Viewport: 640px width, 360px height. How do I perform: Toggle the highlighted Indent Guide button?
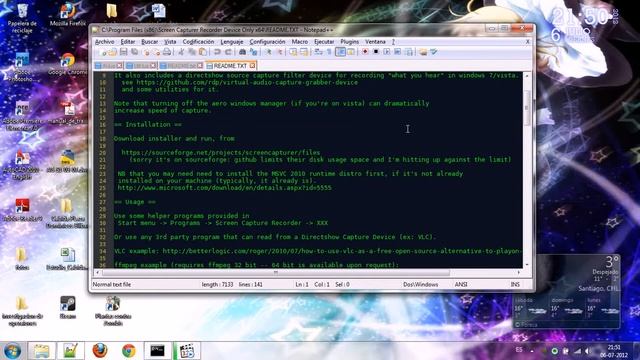click(x=340, y=52)
